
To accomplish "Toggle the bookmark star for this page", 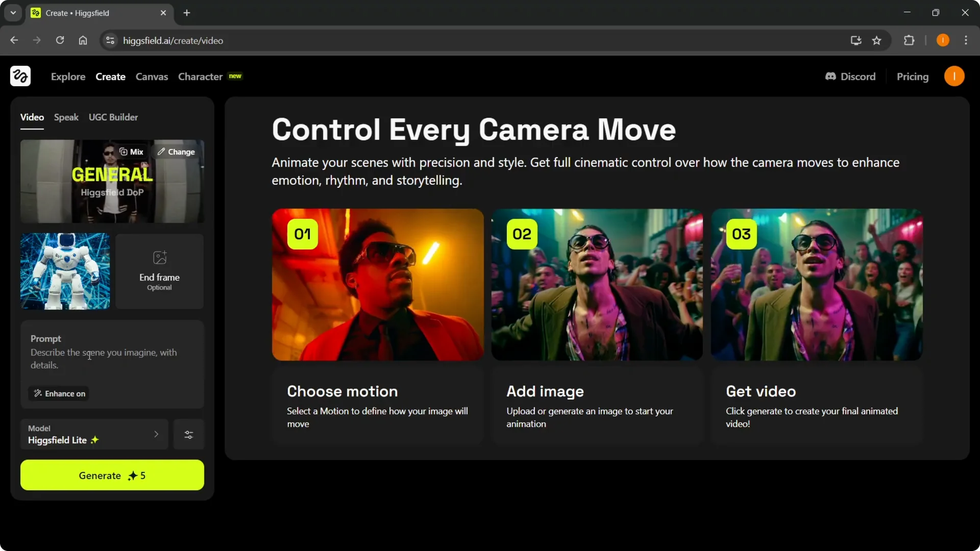I will pyautogui.click(x=877, y=40).
